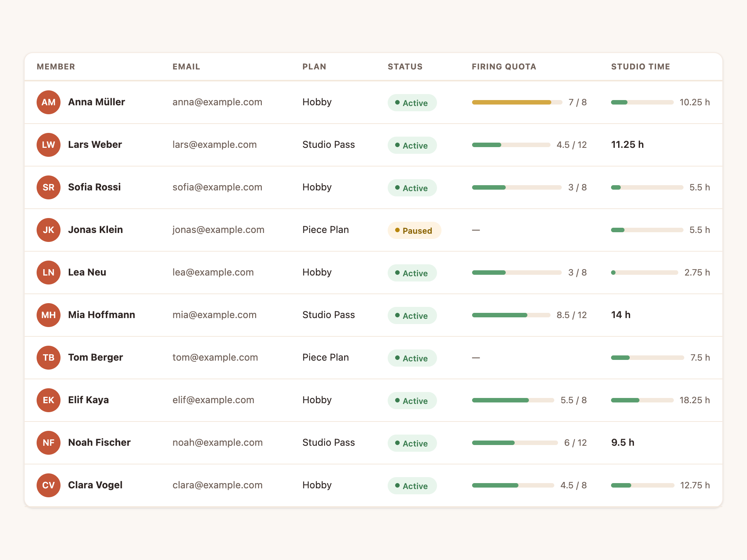This screenshot has width=747, height=560.
Task: Open mia@example.com email link
Action: click(215, 315)
